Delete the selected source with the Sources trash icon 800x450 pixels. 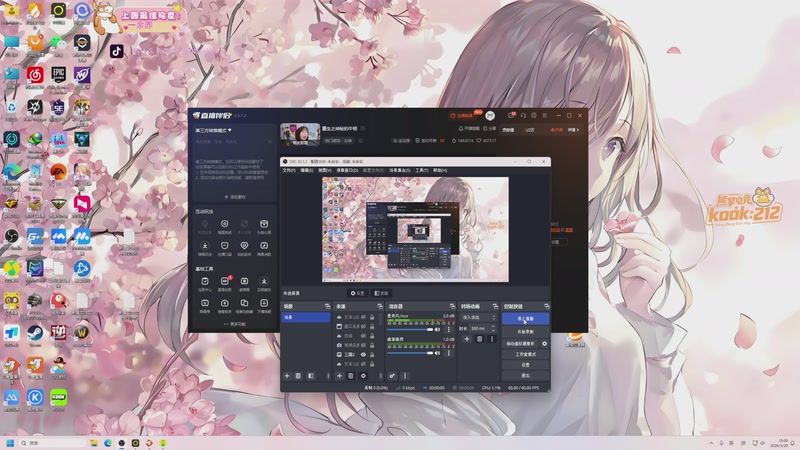coord(351,376)
